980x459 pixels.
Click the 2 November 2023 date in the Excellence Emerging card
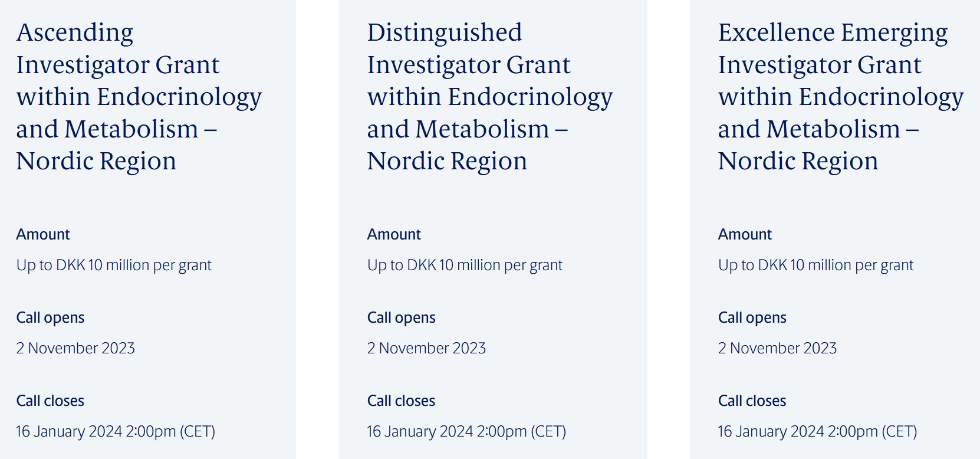pos(777,348)
